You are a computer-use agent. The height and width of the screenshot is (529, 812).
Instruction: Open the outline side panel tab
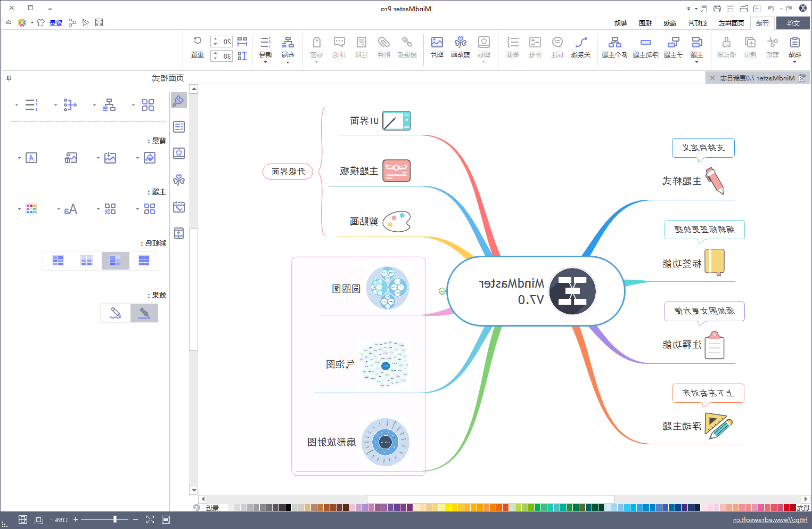click(179, 127)
